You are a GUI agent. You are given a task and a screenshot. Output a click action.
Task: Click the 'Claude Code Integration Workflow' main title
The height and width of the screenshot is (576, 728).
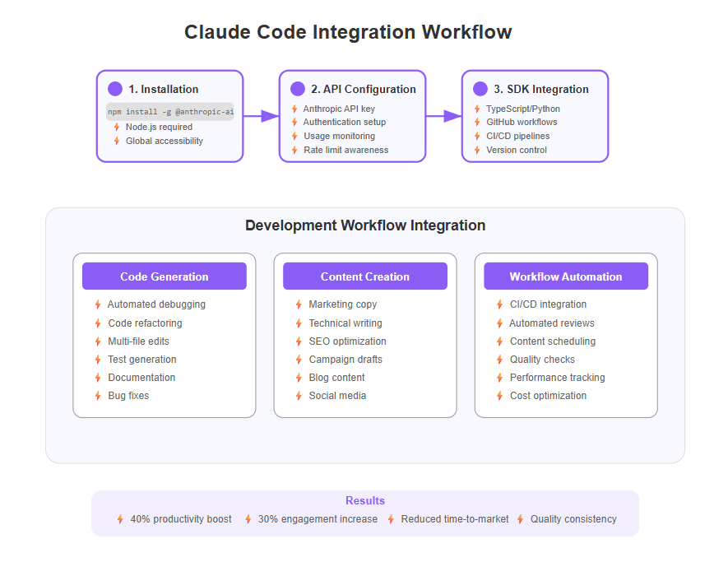348,32
